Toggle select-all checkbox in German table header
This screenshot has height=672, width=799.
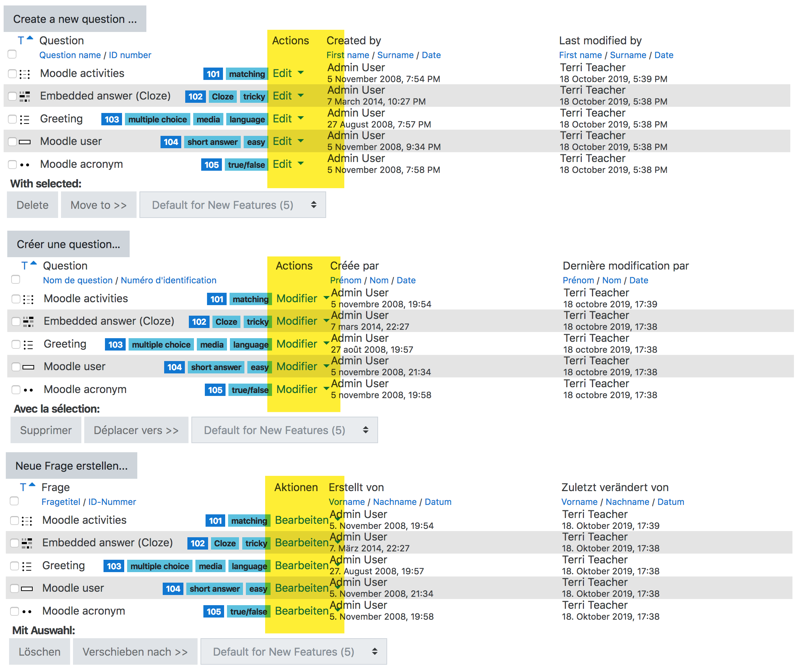pyautogui.click(x=14, y=501)
